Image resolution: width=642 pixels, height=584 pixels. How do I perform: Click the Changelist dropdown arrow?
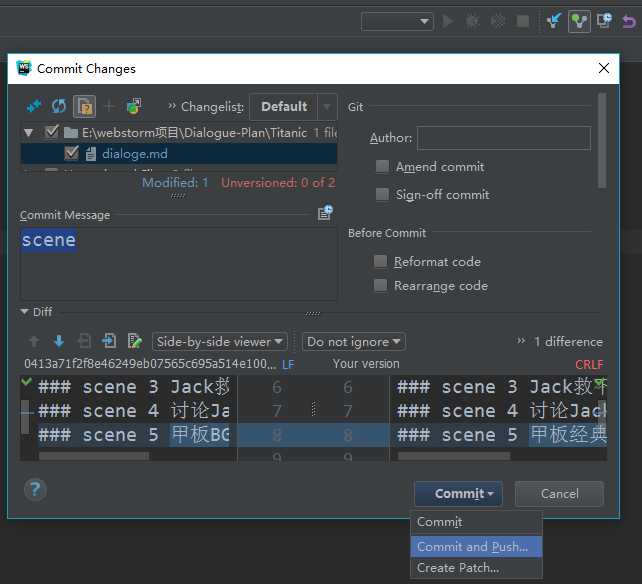(x=327, y=106)
